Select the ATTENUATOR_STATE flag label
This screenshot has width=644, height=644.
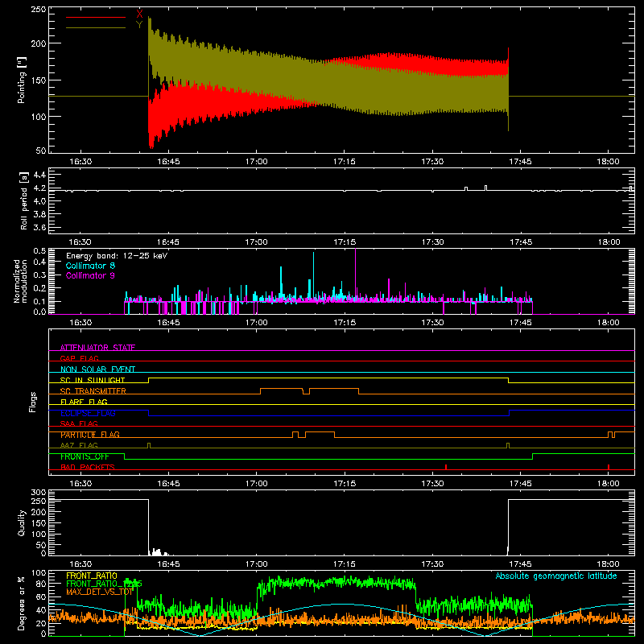pyautogui.click(x=97, y=348)
